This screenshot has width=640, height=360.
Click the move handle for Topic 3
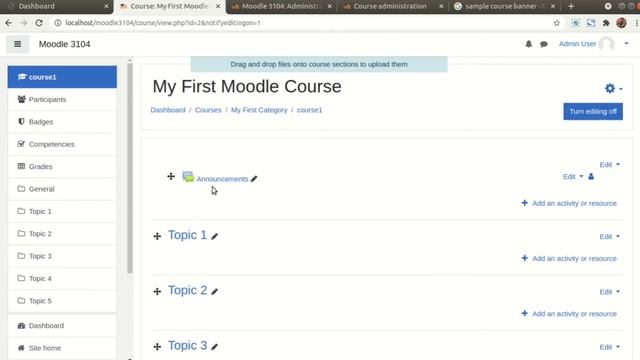click(157, 347)
